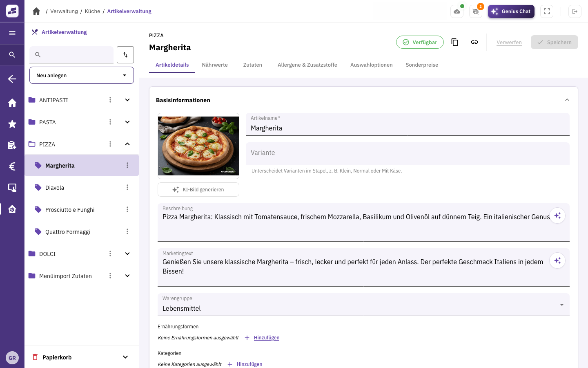Expand the PASTA folder
This screenshot has height=368, width=588.
pos(127,122)
